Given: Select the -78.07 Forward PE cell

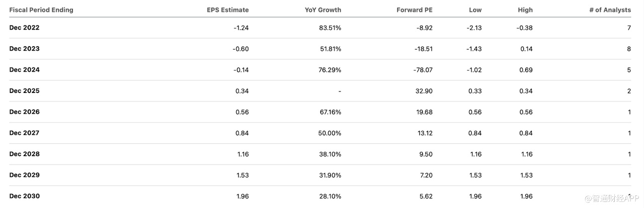Looking at the screenshot, I should coord(421,70).
